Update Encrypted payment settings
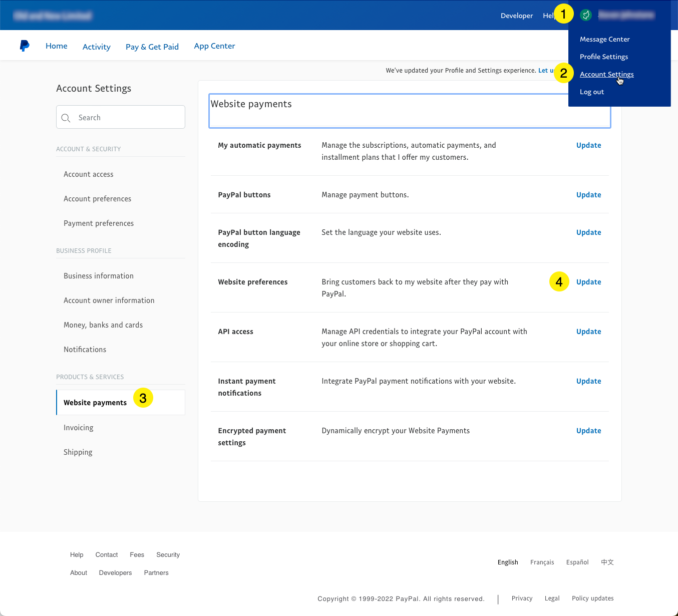This screenshot has height=616, width=678. tap(589, 431)
